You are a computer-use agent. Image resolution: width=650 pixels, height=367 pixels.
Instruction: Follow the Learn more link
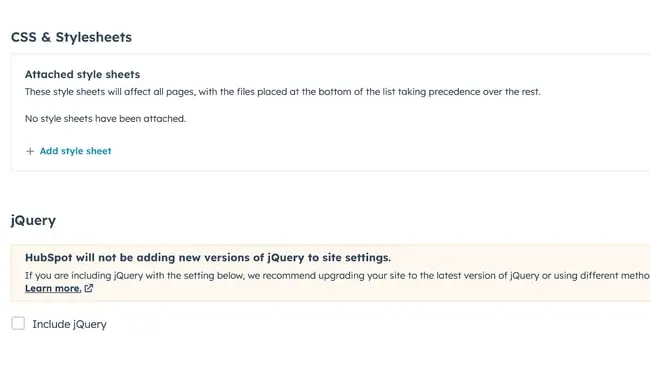[53, 288]
